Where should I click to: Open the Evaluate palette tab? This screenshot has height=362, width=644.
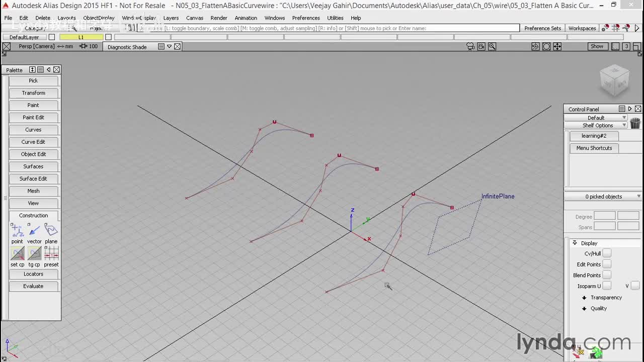click(33, 286)
